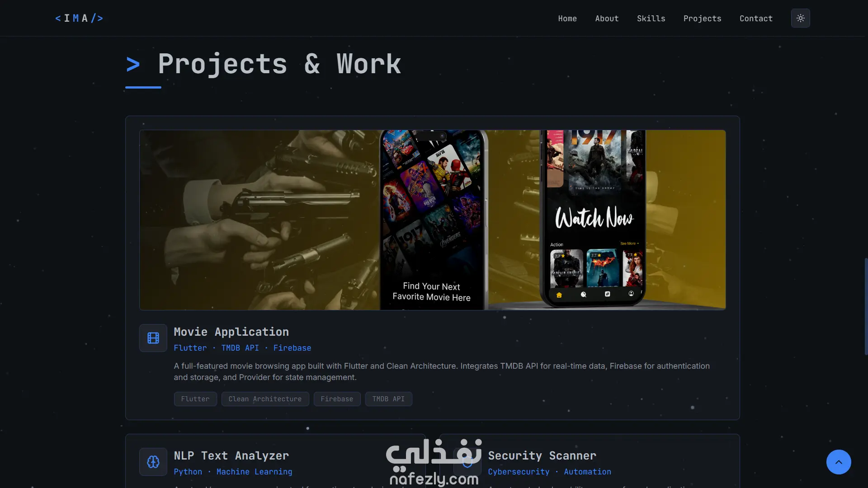Navigate to Contact section link
Screen dimensions: 868x488
(756, 19)
